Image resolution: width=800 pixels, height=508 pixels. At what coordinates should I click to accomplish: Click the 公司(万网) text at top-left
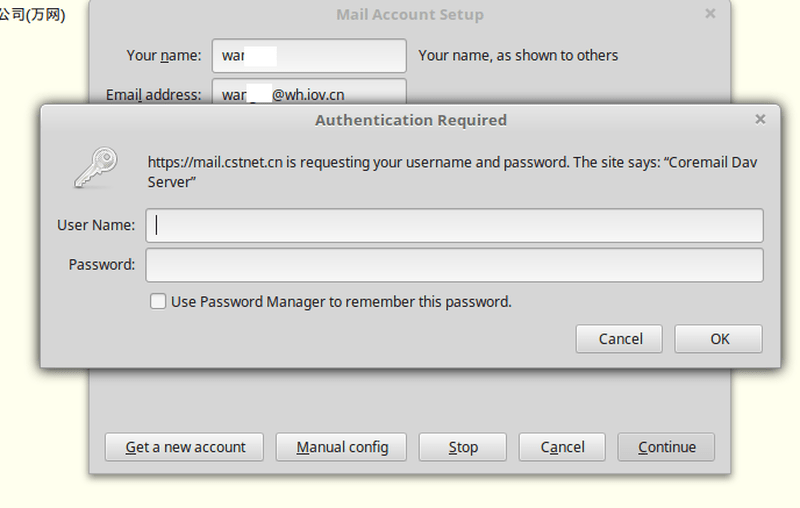point(32,15)
